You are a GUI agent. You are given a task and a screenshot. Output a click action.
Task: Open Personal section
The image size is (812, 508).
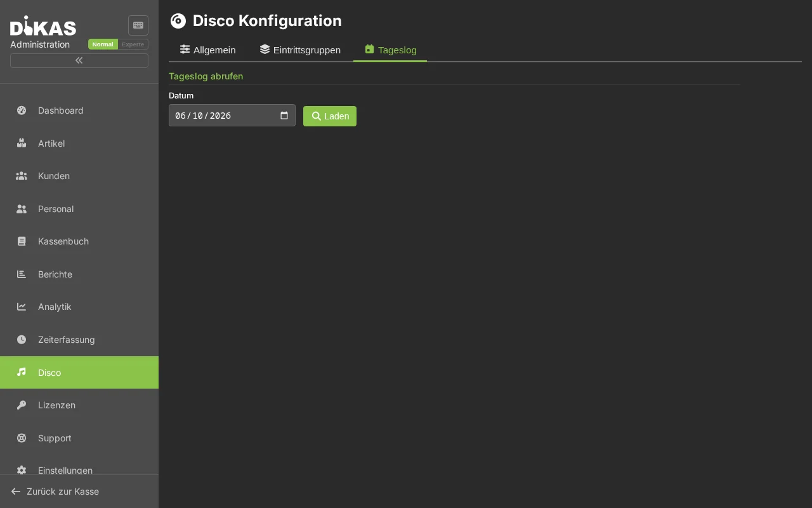pos(79,209)
